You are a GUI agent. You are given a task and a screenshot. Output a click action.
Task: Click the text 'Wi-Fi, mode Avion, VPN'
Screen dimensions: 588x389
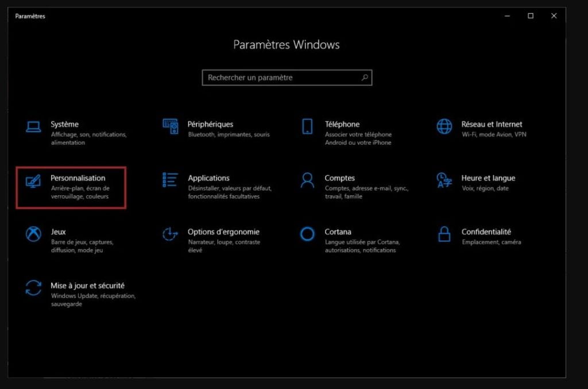(x=494, y=134)
